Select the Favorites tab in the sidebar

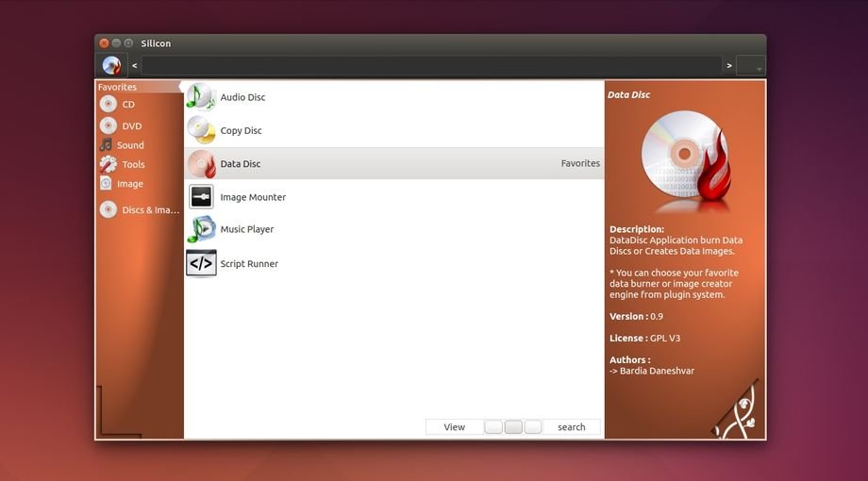tap(118, 87)
